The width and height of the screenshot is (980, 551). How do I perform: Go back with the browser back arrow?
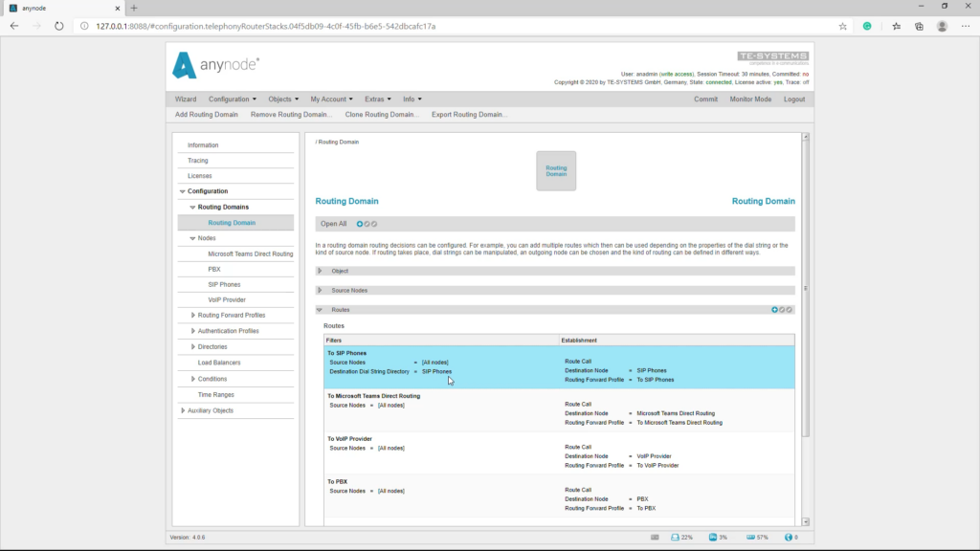coord(14,26)
